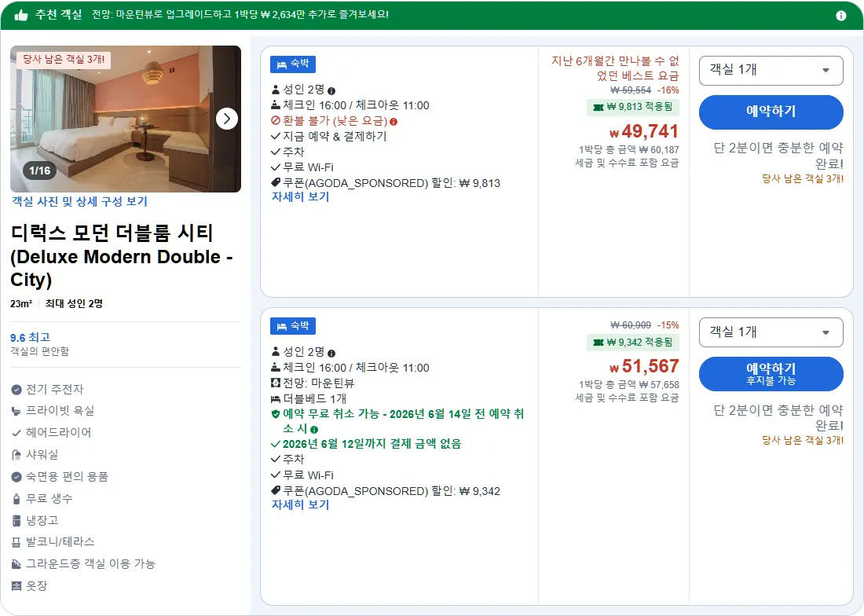
Task: Click the bed icon of the second 숙박 badge
Action: [281, 327]
